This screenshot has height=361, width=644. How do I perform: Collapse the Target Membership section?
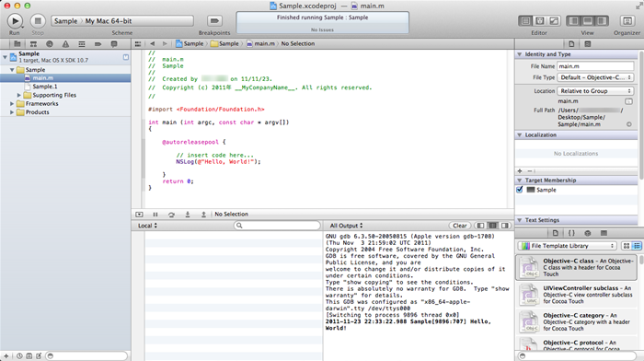520,180
